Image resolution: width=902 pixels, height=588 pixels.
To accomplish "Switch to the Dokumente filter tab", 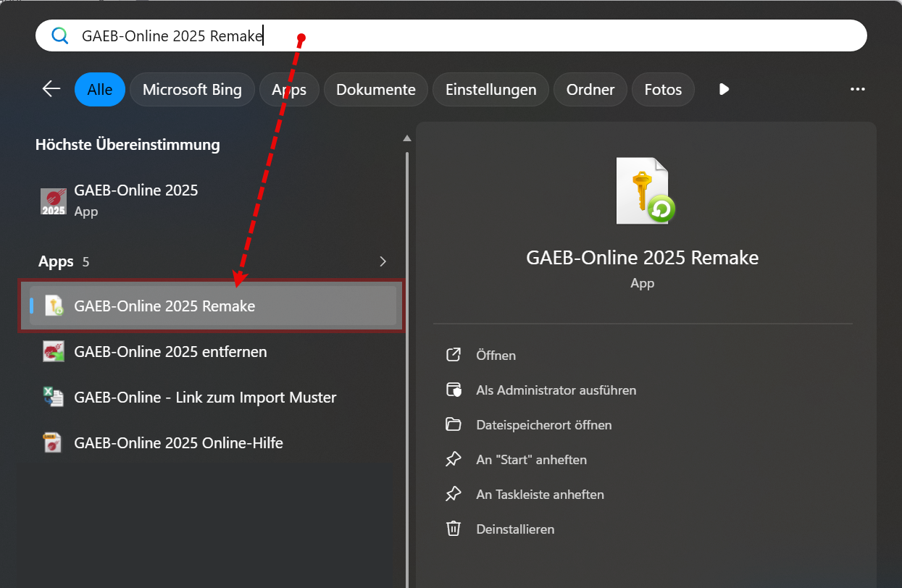I will pyautogui.click(x=375, y=90).
